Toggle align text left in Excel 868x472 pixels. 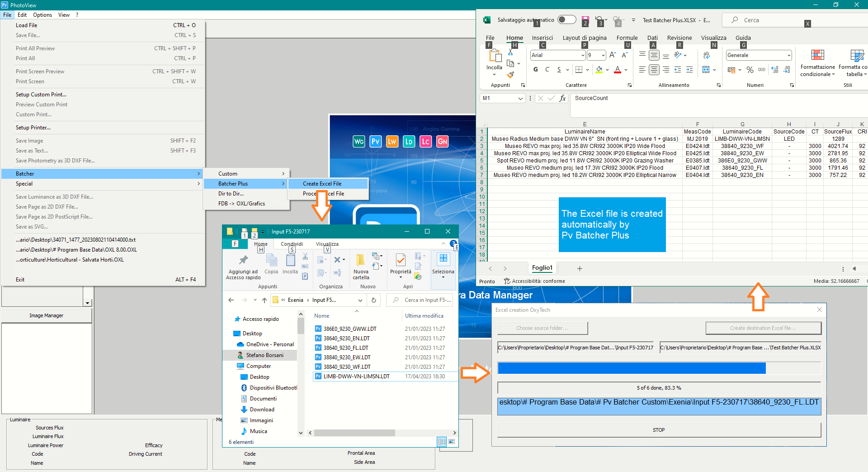point(642,70)
